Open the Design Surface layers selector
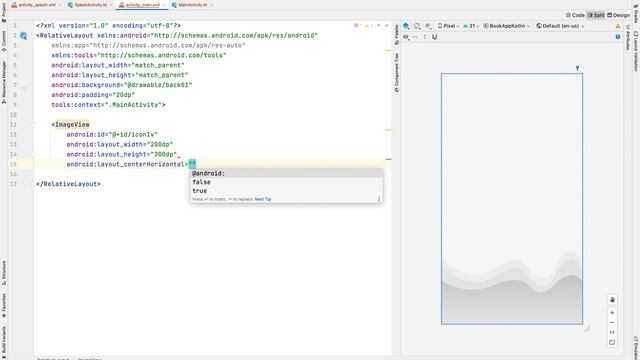Image resolution: width=640 pixels, height=360 pixels. pos(406,26)
